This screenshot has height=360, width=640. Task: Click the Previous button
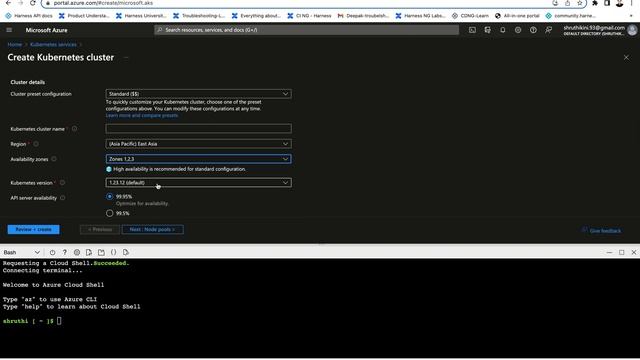click(100, 229)
